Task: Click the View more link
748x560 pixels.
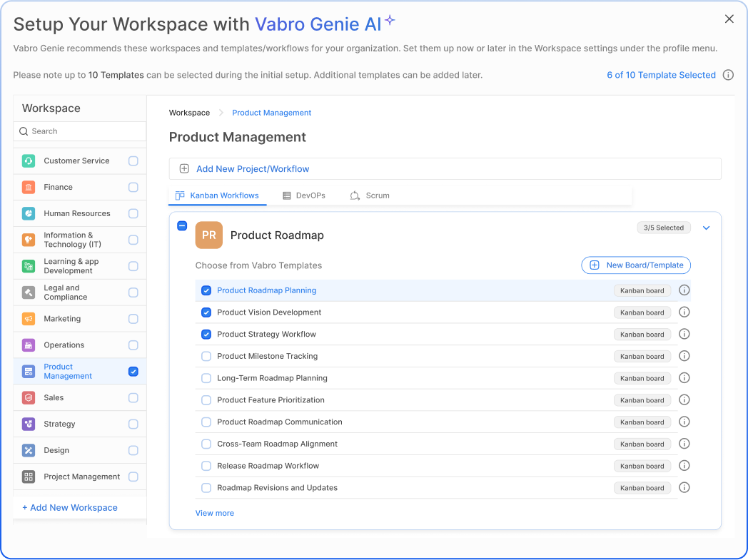Action: [x=214, y=513]
